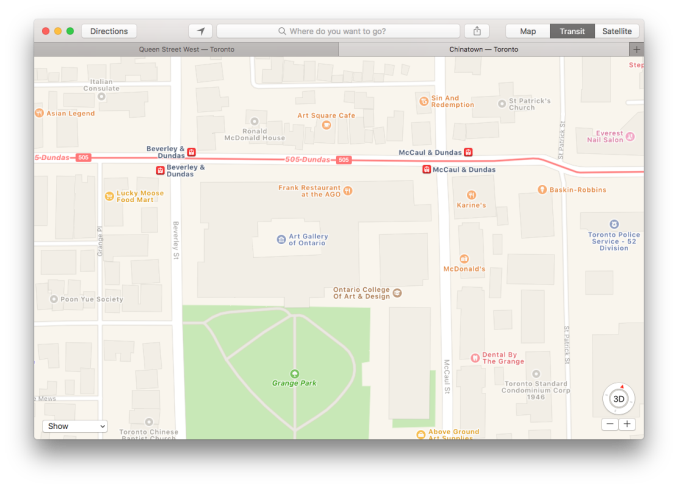
Task: Select Poon Yue Society marker
Action: pos(54,299)
